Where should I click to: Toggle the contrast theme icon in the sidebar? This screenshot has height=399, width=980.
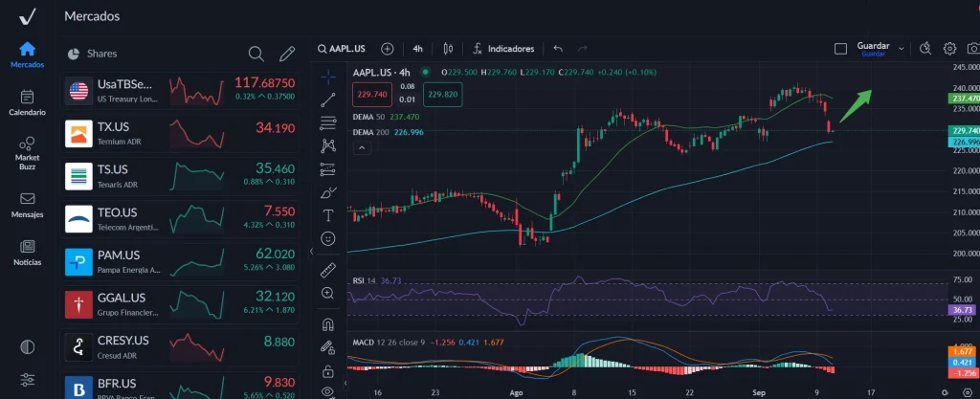click(27, 346)
